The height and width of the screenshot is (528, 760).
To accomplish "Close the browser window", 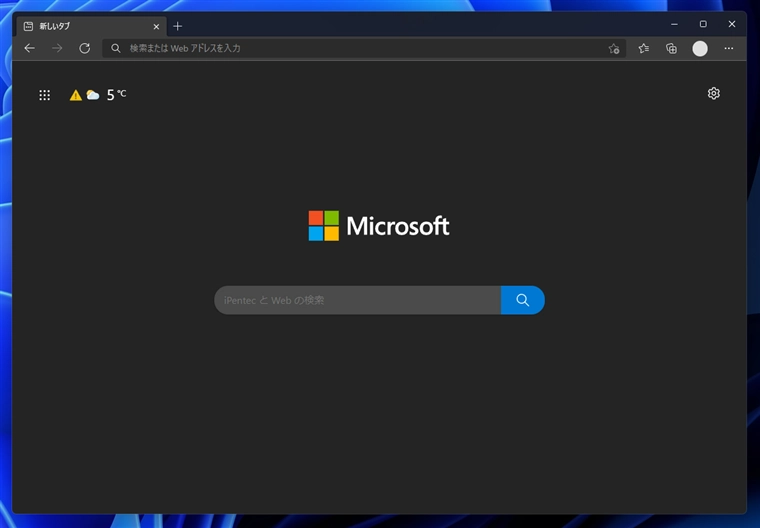I will 732,24.
